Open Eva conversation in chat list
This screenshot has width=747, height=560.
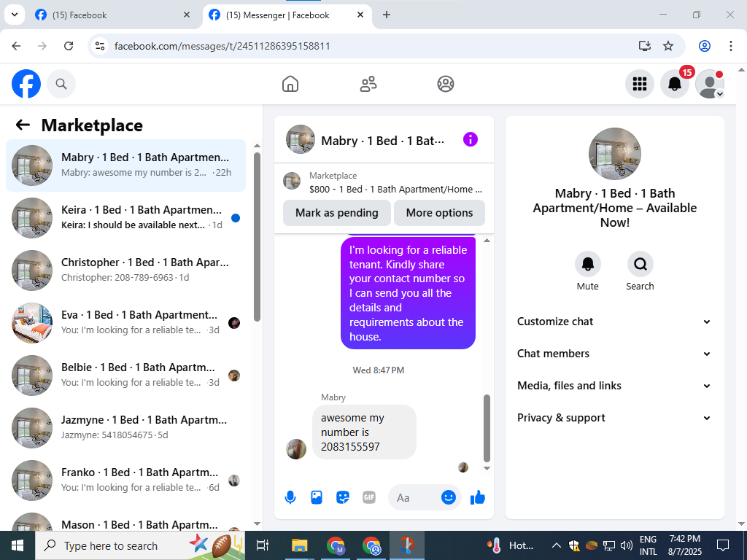[125, 323]
